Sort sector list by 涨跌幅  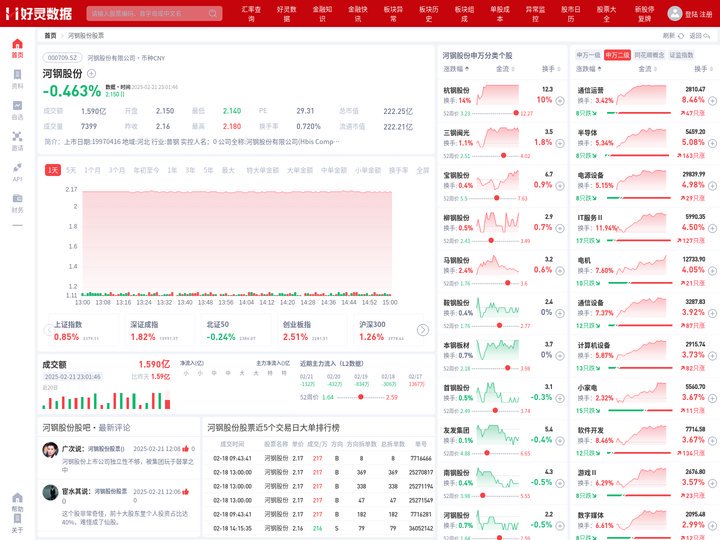click(x=589, y=69)
